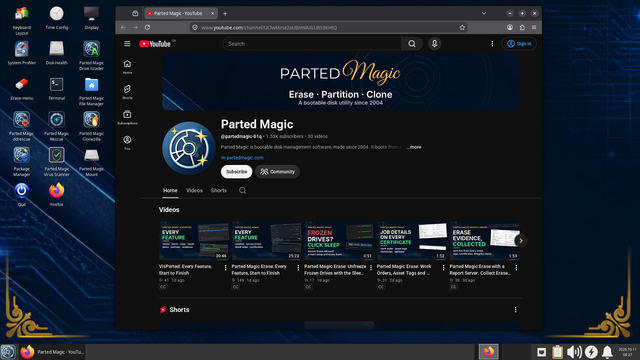The width and height of the screenshot is (640, 360).
Task: Search within channel magnifier icon
Action: coord(242,191)
